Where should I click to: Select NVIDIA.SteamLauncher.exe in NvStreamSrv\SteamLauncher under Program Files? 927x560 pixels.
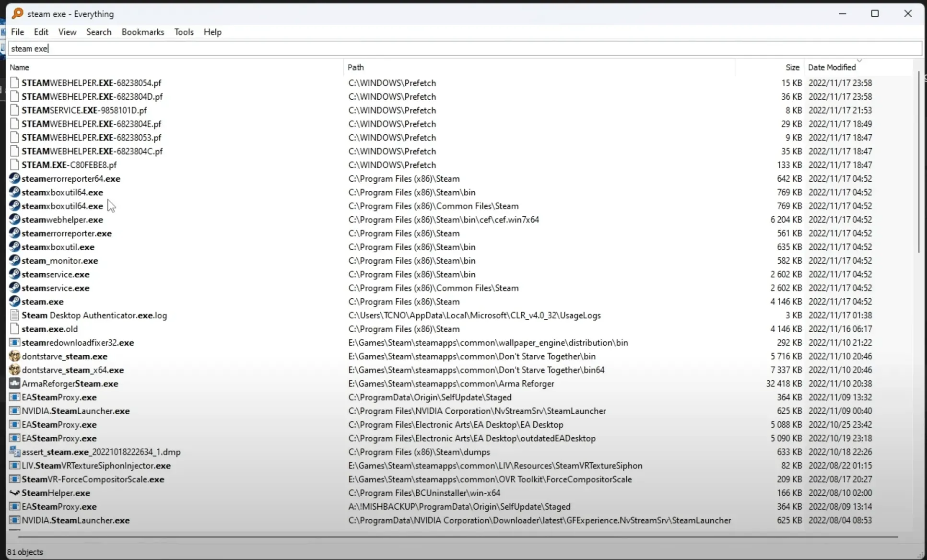[x=76, y=411]
